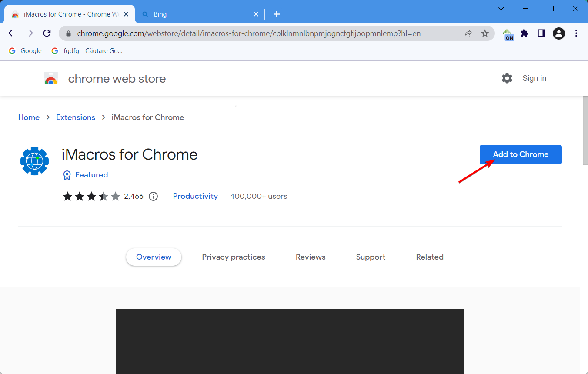This screenshot has height=374, width=588.
Task: Reload the current page
Action: click(x=47, y=33)
